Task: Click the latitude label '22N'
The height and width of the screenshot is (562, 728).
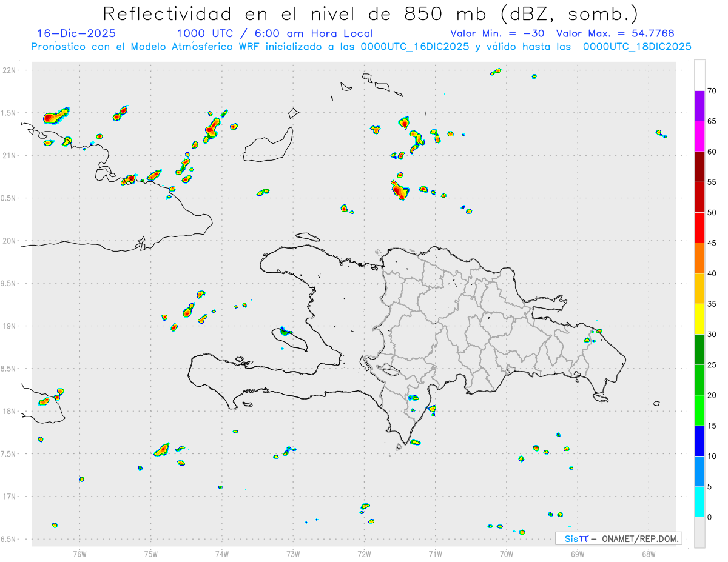Action: click(x=10, y=70)
